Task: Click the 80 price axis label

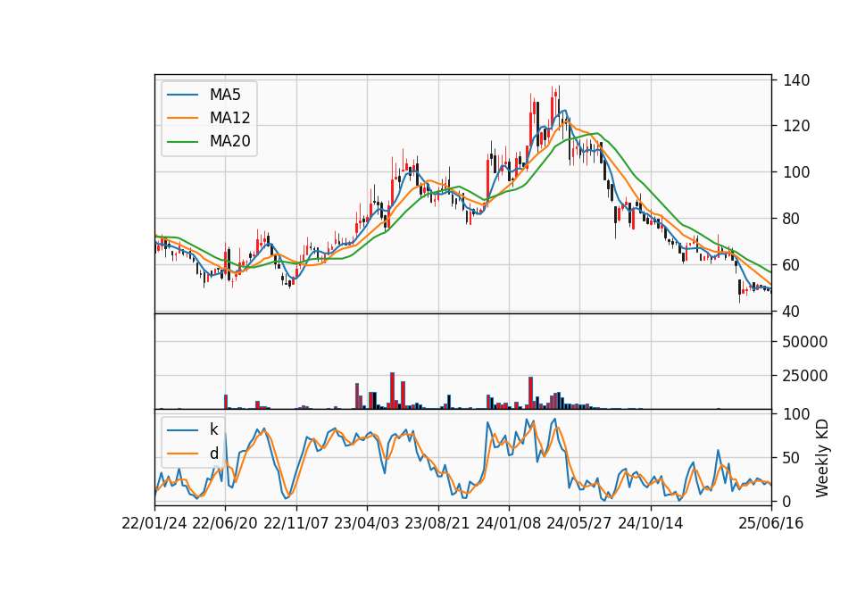Action: point(792,219)
